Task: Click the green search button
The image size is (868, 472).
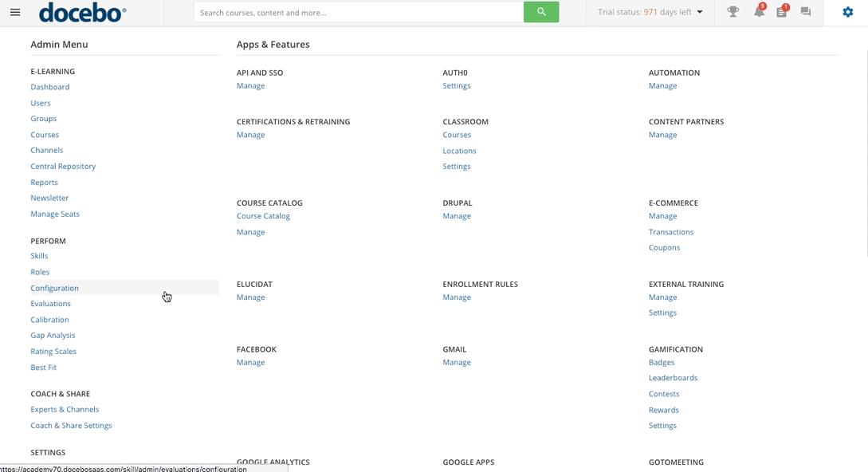Action: (x=541, y=12)
